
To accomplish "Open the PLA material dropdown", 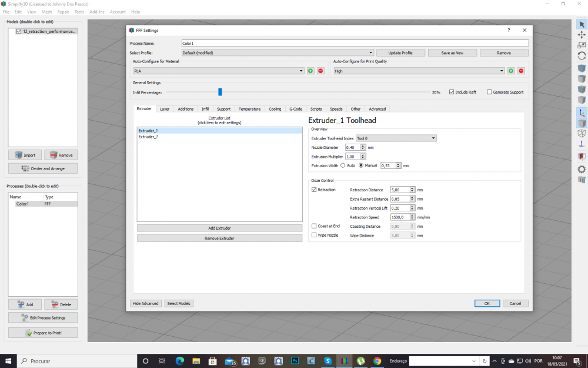I will [219, 71].
